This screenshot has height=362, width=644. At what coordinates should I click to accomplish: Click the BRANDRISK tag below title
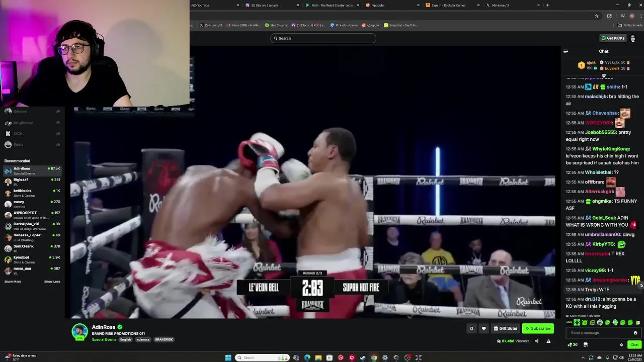[164, 339]
